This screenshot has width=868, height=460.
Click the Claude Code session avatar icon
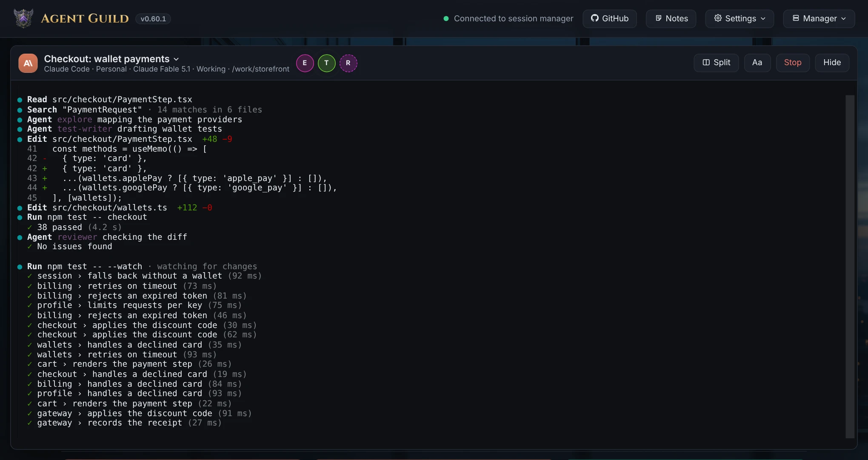pyautogui.click(x=28, y=63)
